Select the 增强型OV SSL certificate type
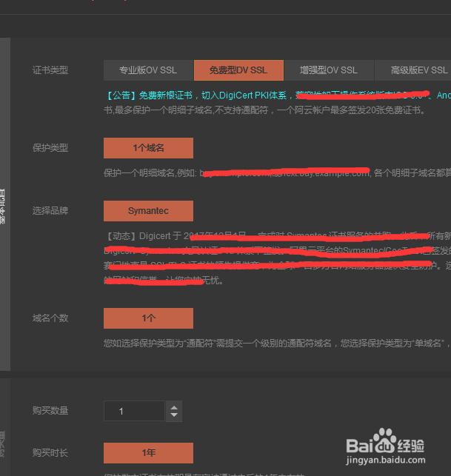 click(x=329, y=70)
